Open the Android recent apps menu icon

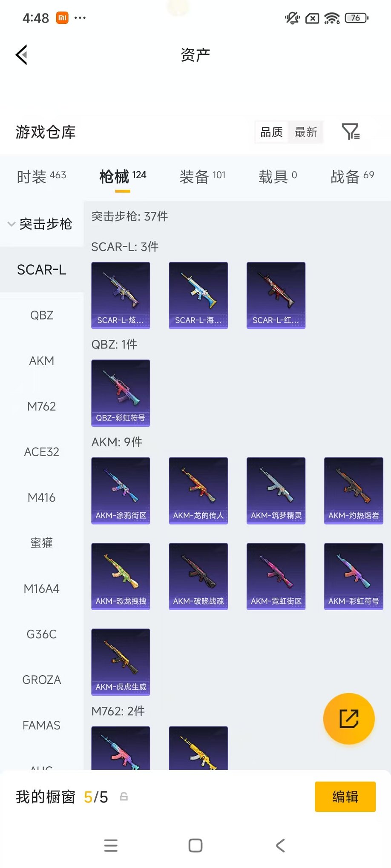coord(111,845)
